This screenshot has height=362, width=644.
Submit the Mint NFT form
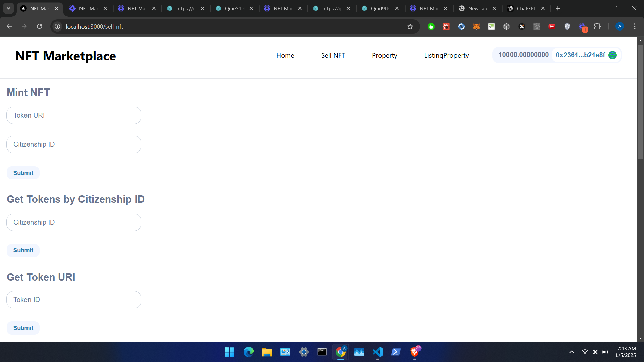click(x=23, y=173)
